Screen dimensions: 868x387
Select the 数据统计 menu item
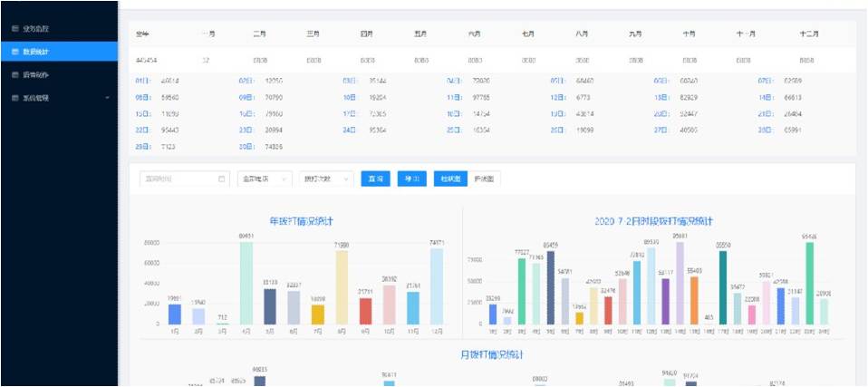(38, 52)
